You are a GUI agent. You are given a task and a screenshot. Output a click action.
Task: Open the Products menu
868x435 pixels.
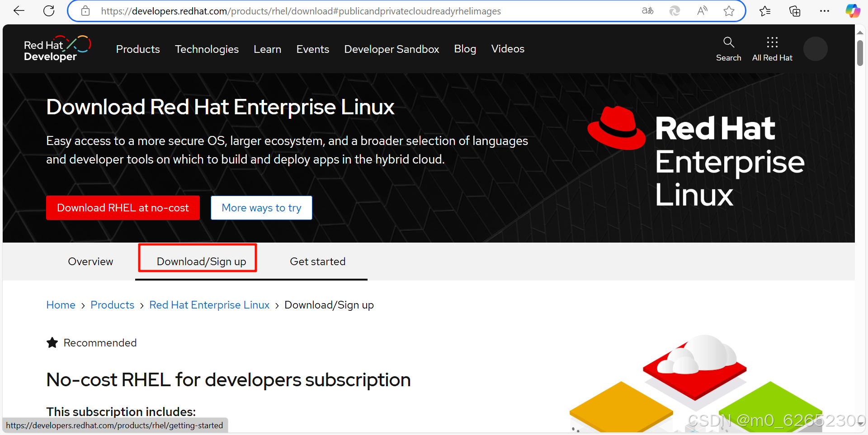(138, 49)
